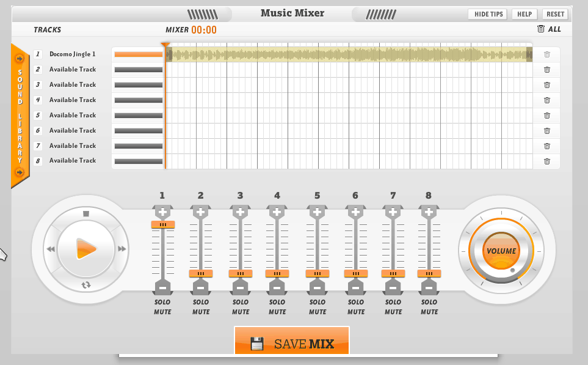This screenshot has width=588, height=365.
Task: Save the mix with Save Mix
Action: (292, 344)
